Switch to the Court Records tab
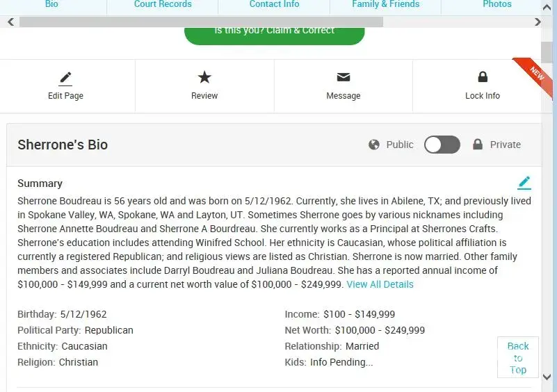The height and width of the screenshot is (392, 557). coord(163,5)
